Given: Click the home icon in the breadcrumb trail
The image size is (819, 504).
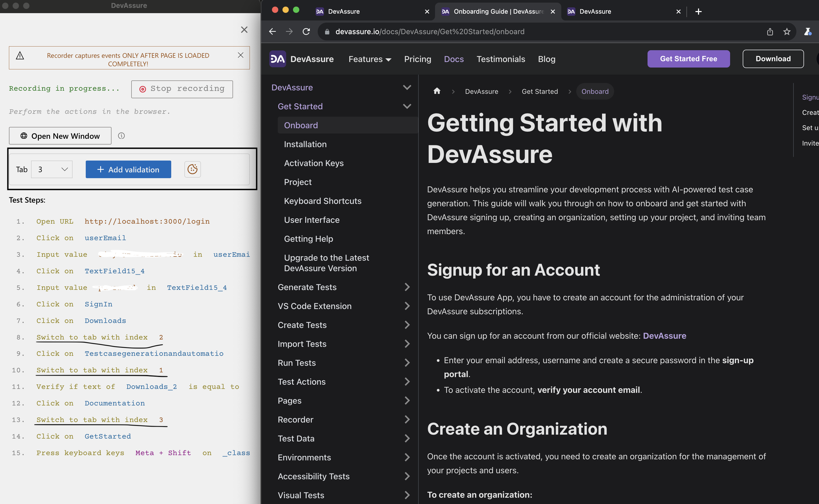Looking at the screenshot, I should click(437, 91).
